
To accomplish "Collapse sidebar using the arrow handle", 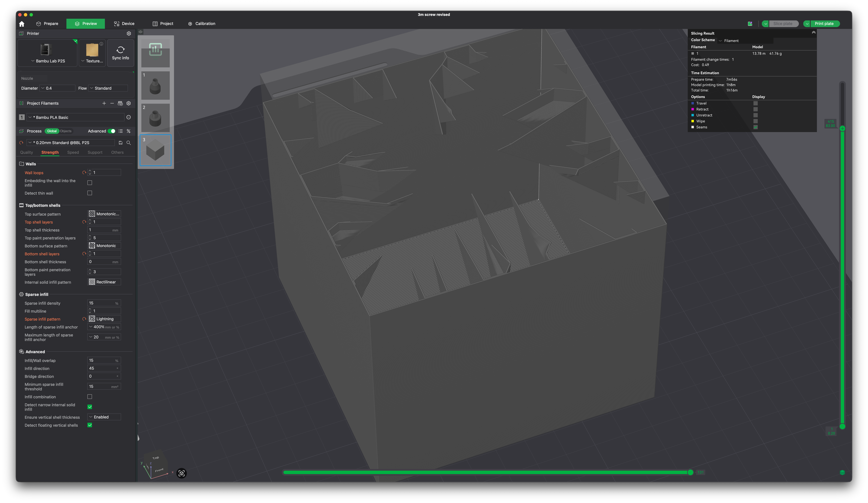I will (x=141, y=32).
